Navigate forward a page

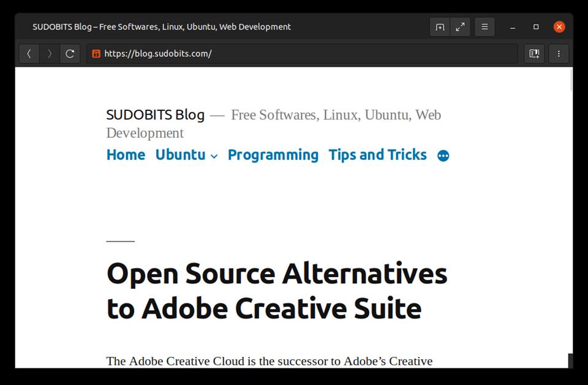50,53
